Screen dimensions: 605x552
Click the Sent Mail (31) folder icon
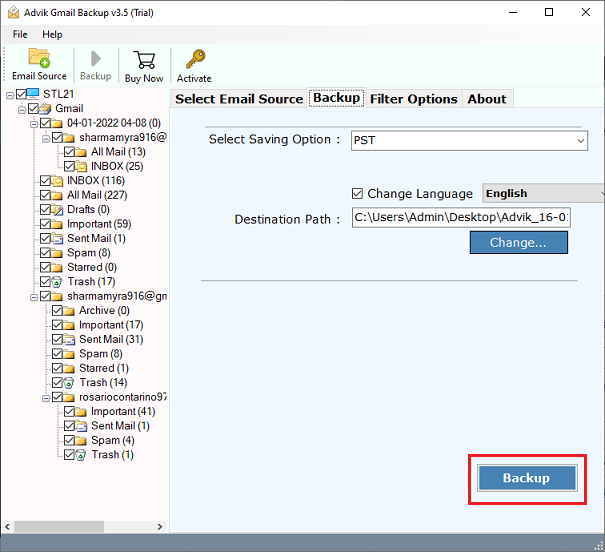coord(69,339)
